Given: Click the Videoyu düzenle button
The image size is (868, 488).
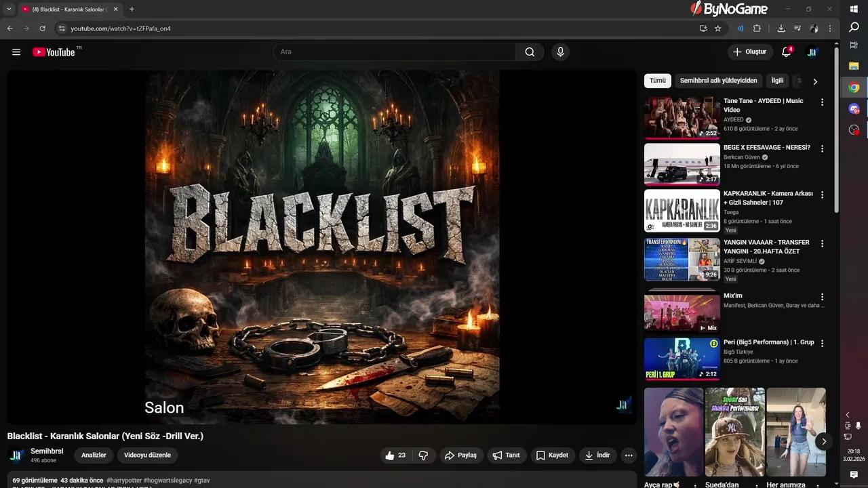Looking at the screenshot, I should 147,455.
